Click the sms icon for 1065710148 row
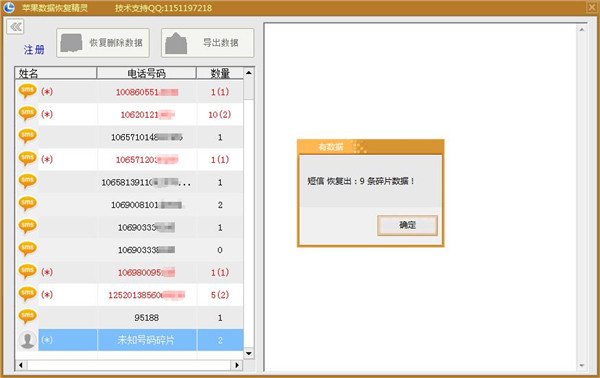Screen dimensions: 600x378 click(28, 137)
